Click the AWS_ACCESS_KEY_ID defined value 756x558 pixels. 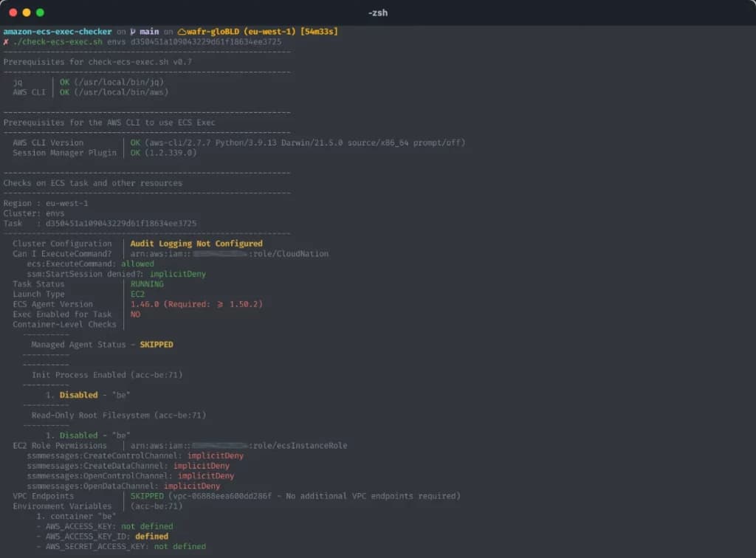pos(151,537)
